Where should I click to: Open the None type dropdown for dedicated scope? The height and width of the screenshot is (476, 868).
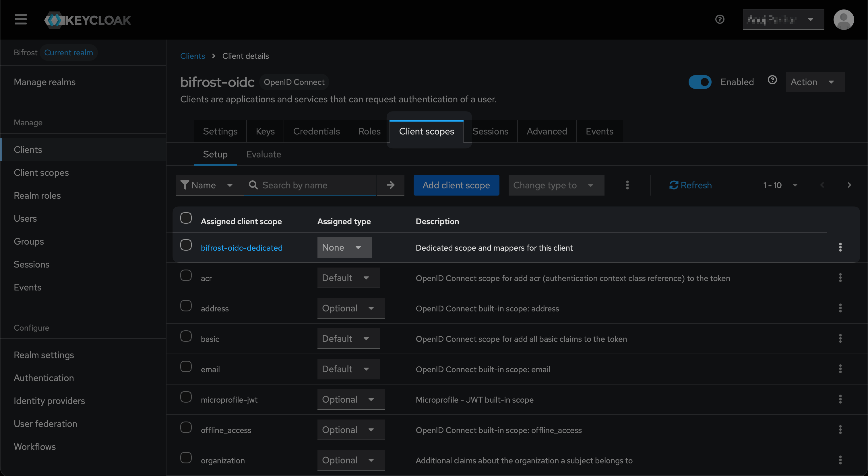click(344, 247)
